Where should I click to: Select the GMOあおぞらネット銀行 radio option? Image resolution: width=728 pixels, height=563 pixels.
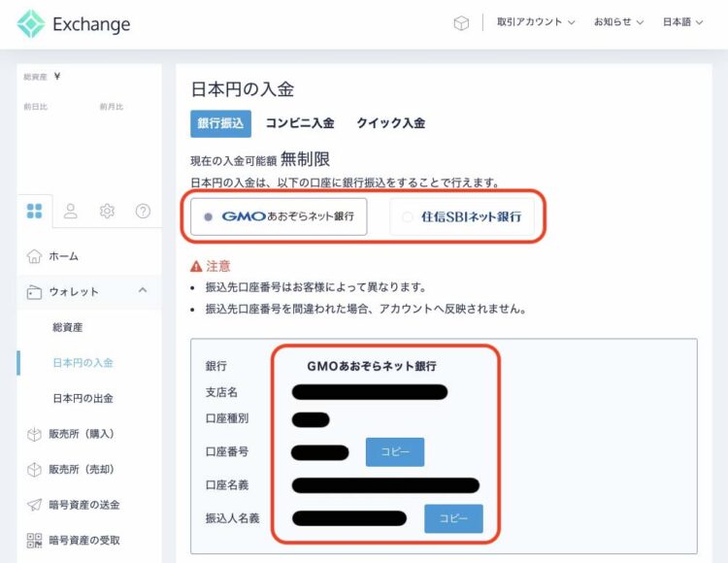[279, 216]
